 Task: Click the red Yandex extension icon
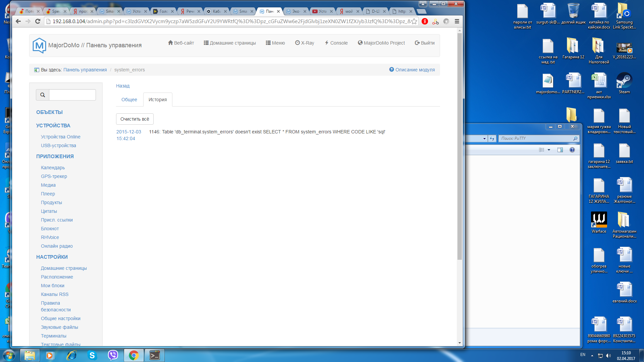pyautogui.click(x=425, y=21)
